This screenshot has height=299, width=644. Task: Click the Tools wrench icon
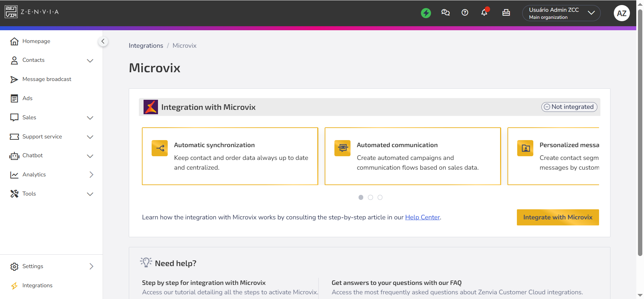tap(14, 194)
